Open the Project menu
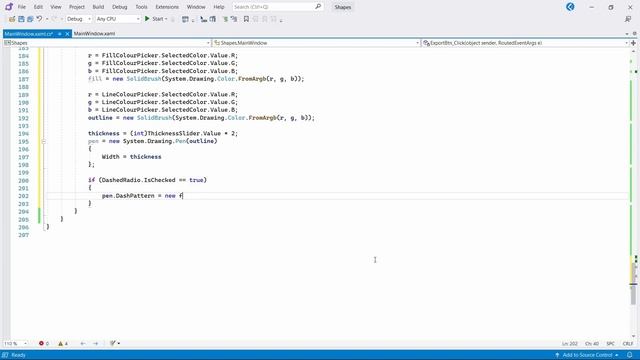The height and width of the screenshot is (360, 640). [77, 7]
